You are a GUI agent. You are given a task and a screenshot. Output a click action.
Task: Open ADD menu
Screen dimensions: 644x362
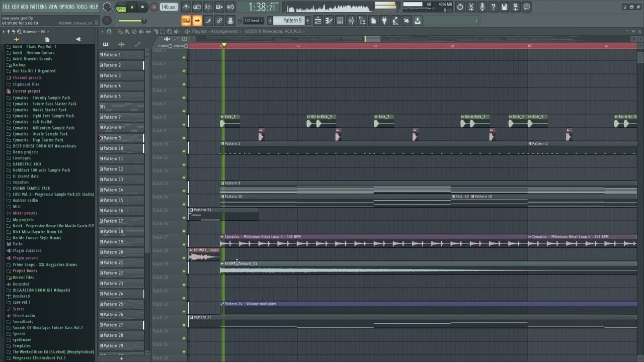pos(24,7)
